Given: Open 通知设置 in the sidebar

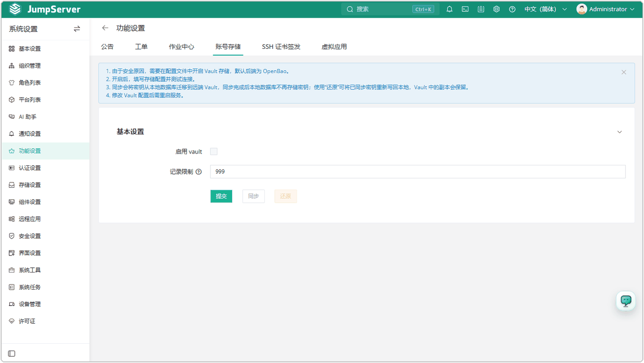Looking at the screenshot, I should [45, 134].
